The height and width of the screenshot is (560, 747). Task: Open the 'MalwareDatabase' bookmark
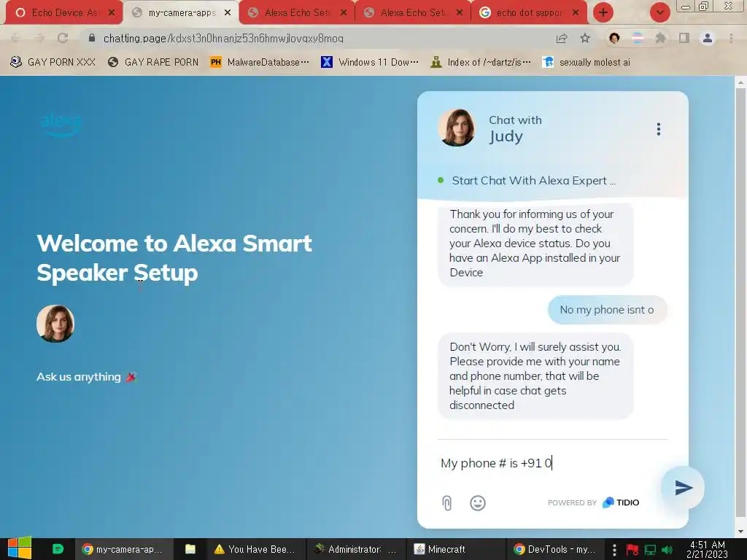(260, 62)
